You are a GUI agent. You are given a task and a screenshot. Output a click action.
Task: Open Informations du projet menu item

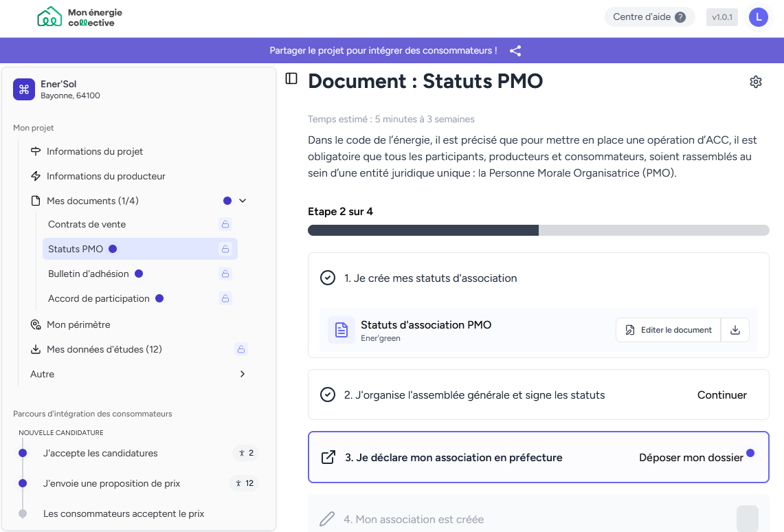pos(95,151)
